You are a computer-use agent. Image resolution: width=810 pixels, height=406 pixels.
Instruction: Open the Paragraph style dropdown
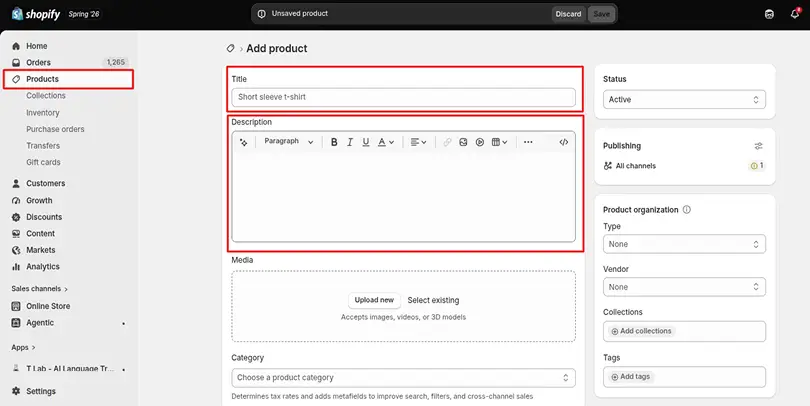[x=288, y=142]
